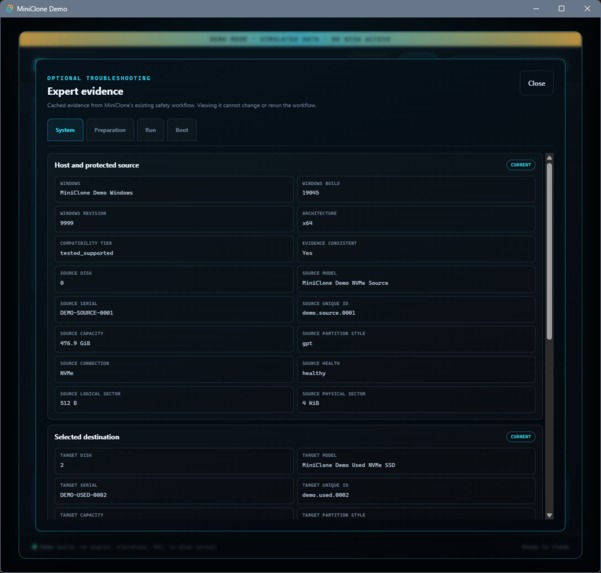The height and width of the screenshot is (573, 601).
Task: Click the source capacity 476.9 GiB
Action: (x=75, y=343)
